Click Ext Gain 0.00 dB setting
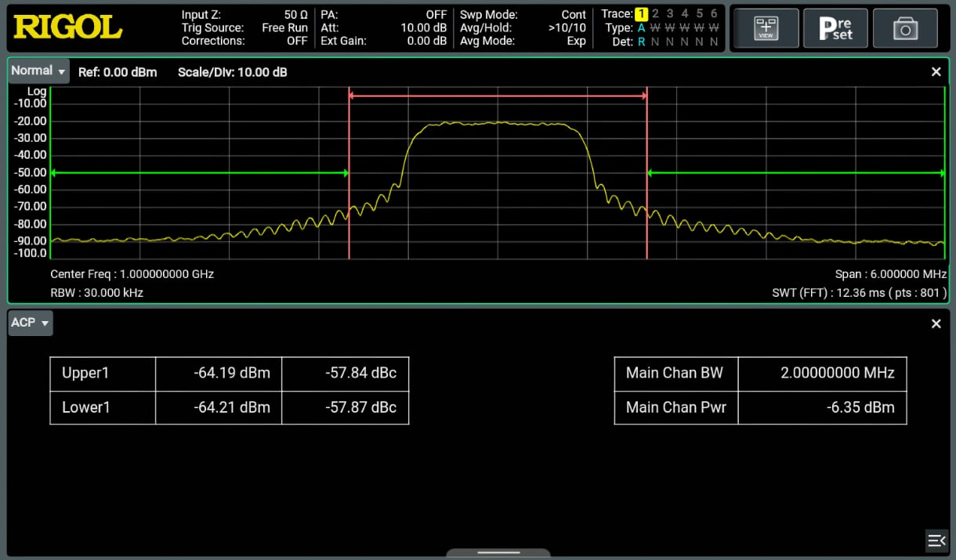This screenshot has height=560, width=956. point(384,41)
